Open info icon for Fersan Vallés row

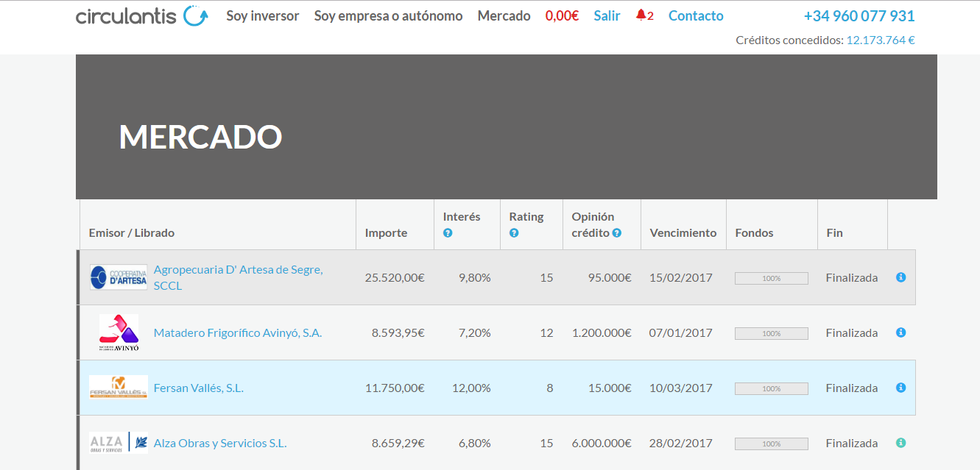[900, 388]
